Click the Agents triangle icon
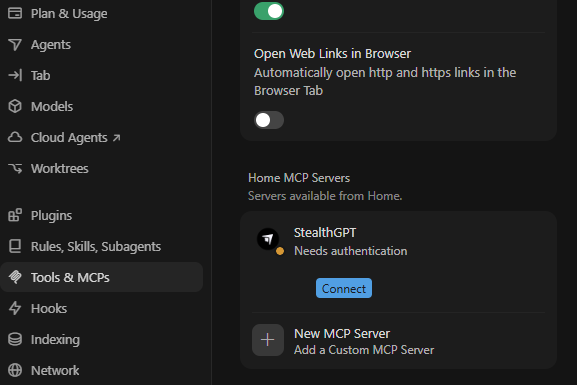Viewport: 577px width, 385px height. pos(15,45)
